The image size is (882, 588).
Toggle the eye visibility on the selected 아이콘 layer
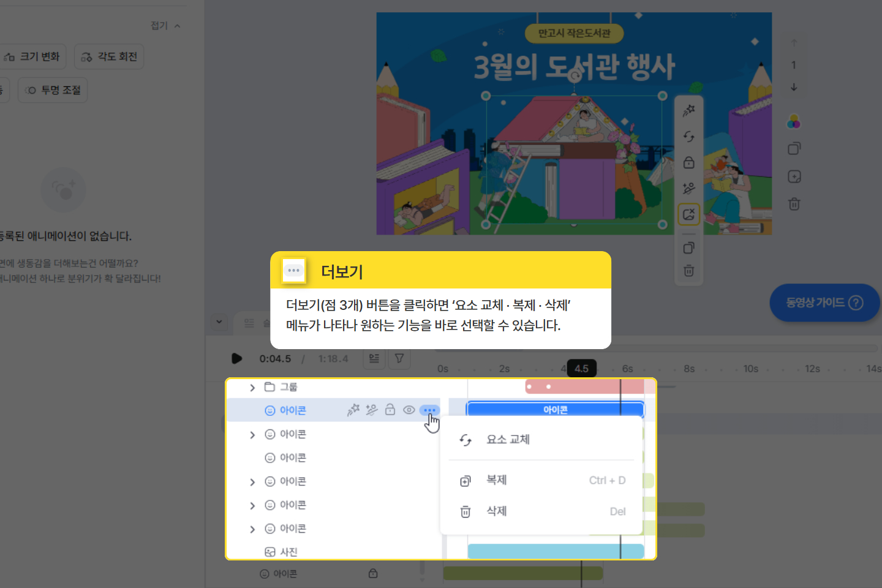pyautogui.click(x=409, y=410)
